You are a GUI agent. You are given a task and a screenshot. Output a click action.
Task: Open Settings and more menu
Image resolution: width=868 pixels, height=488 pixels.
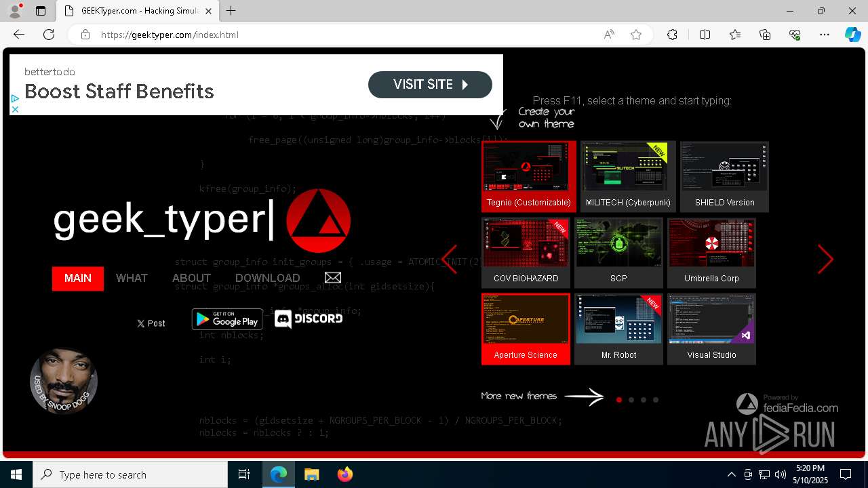point(825,35)
